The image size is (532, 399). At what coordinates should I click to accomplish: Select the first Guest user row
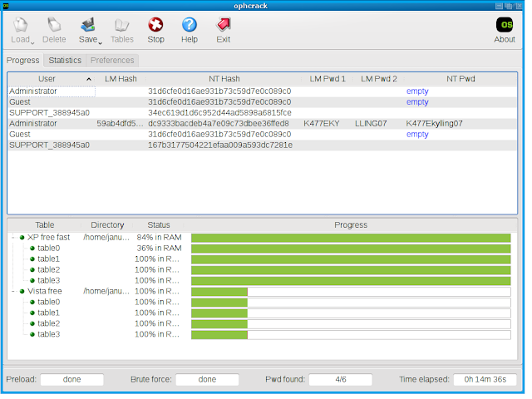point(263,102)
